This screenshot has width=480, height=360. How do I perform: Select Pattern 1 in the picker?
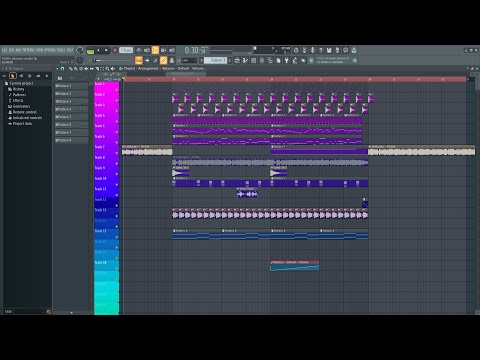tap(71, 86)
